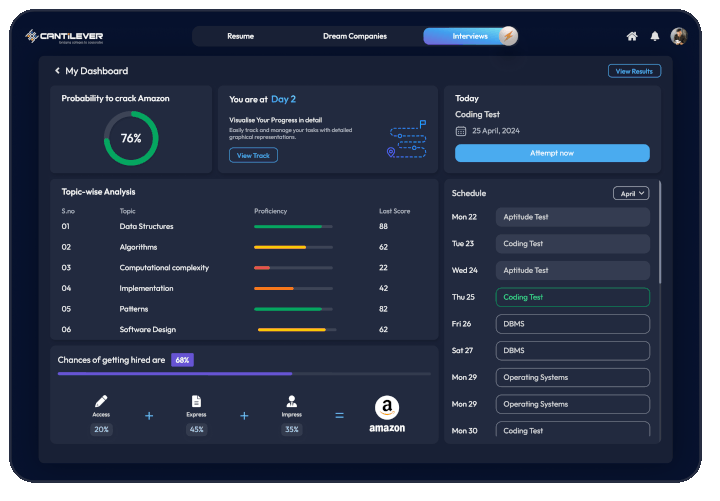Screen dimensions: 720x501
Task: Click the back arrow beside My Dashboard
Action: click(x=57, y=71)
